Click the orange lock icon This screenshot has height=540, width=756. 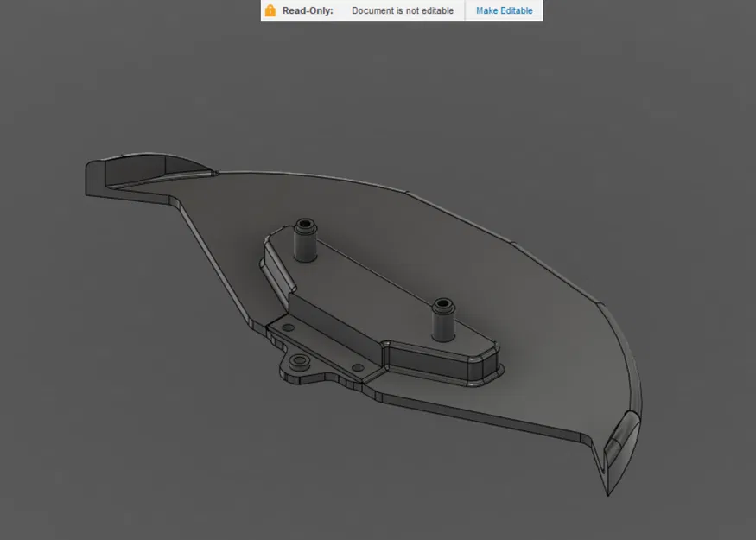[x=270, y=10]
